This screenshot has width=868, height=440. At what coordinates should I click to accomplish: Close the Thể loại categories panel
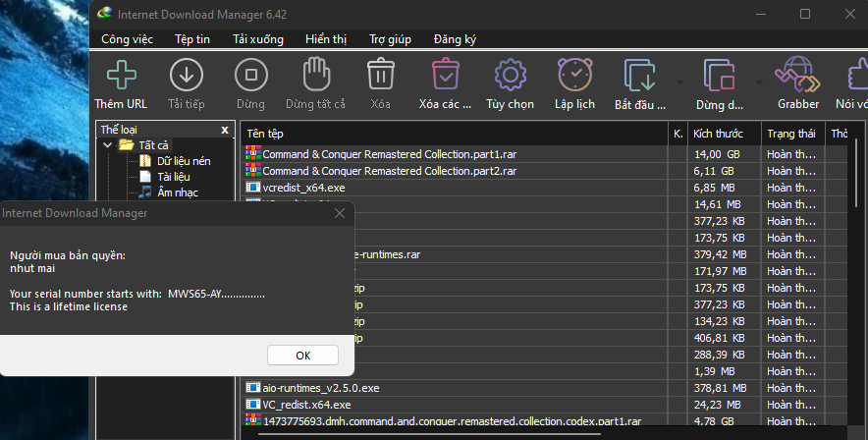tap(225, 130)
